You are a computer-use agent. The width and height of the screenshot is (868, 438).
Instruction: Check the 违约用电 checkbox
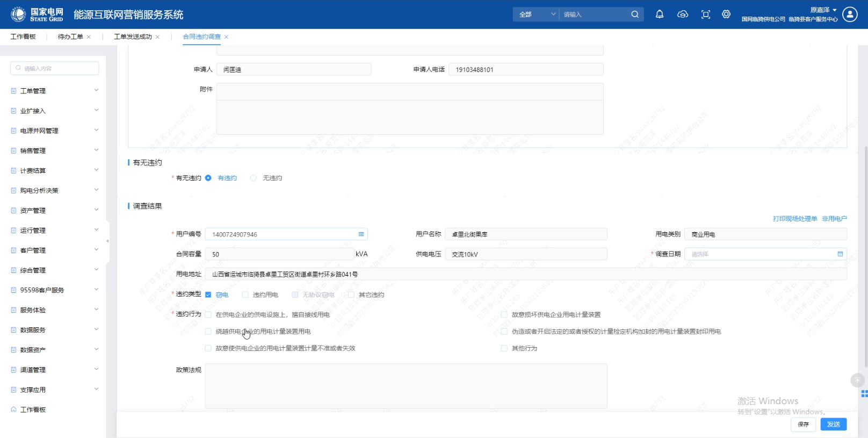(245, 295)
